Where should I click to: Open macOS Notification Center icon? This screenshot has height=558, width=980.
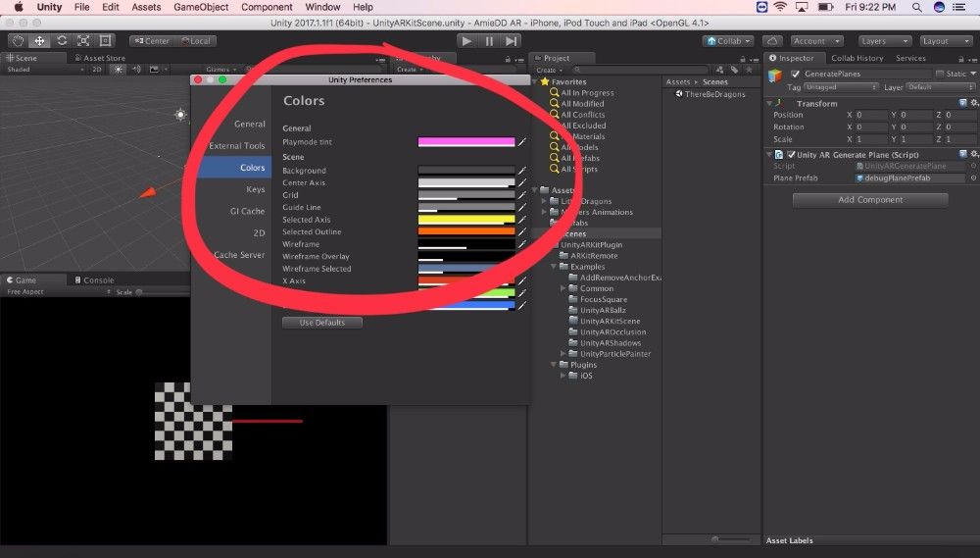click(x=959, y=7)
